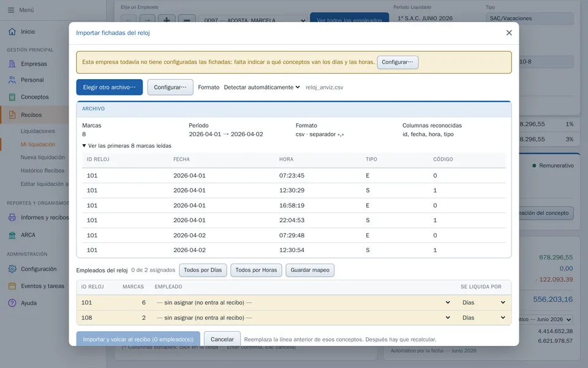The image size is (588, 368).
Task: Click the ARCA bank icon
Action: 12,235
